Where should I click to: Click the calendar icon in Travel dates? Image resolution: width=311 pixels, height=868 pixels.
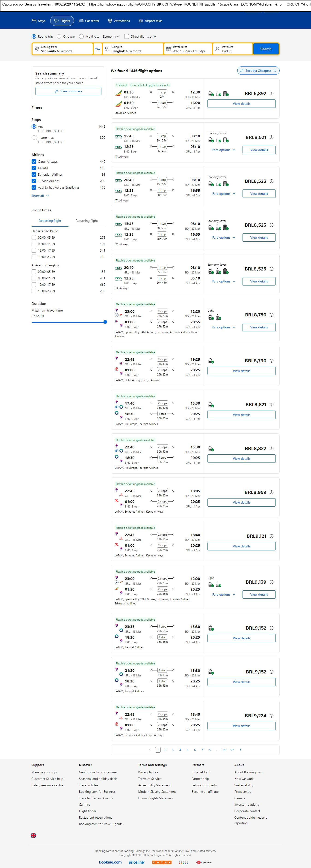[168, 49]
